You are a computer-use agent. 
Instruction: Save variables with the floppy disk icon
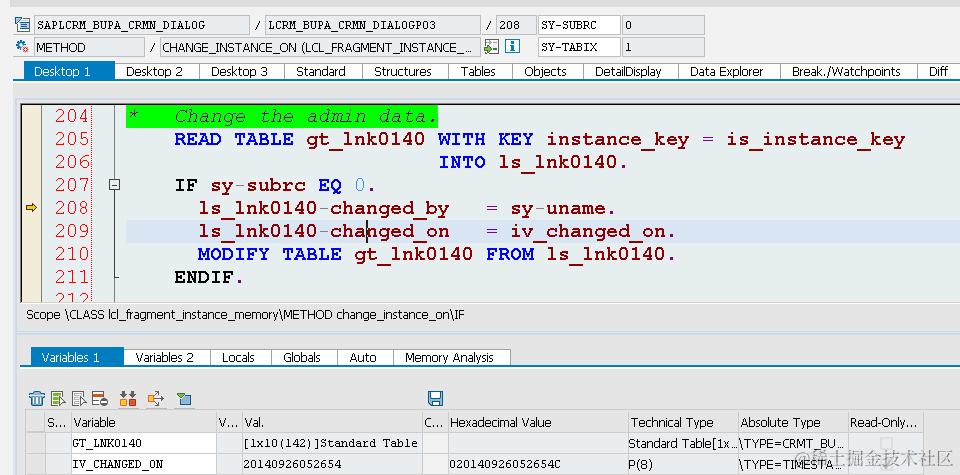click(435, 398)
